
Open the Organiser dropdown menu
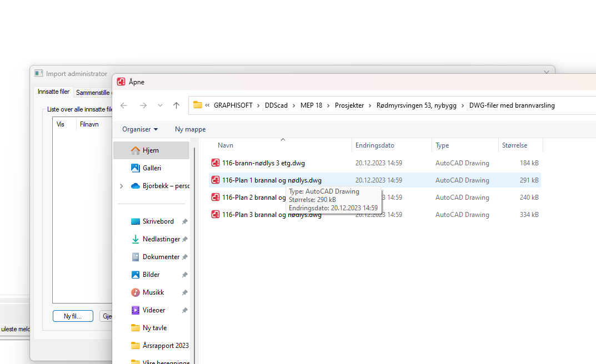(x=140, y=129)
